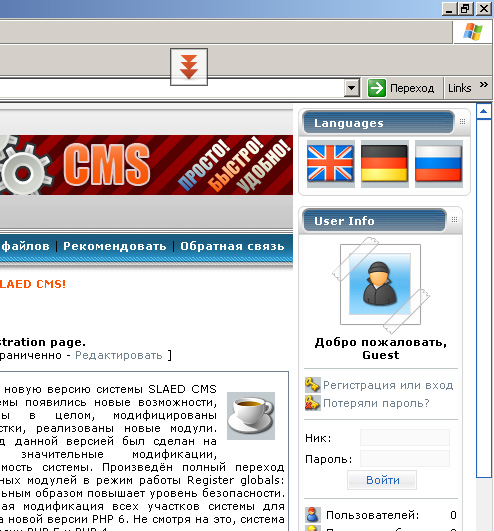Open the address bar dropdown arrow
Screen dimensions: 494x531
coord(352,88)
